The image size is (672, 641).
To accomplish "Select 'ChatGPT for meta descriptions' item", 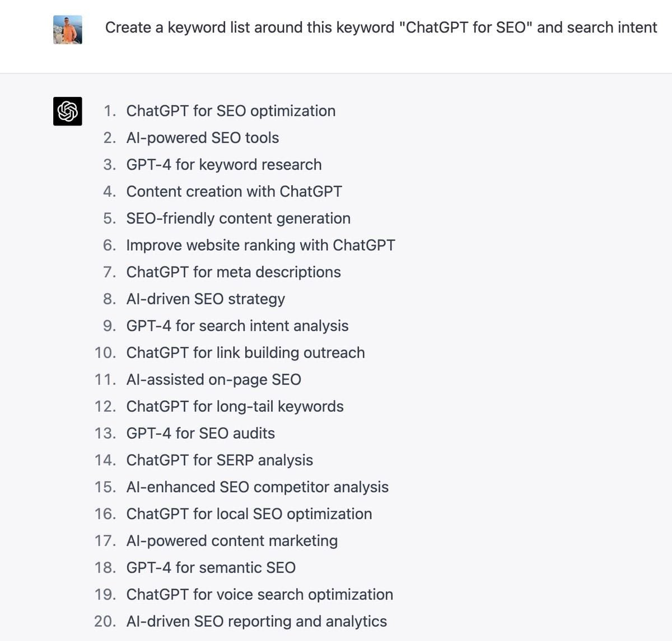I will 234,272.
